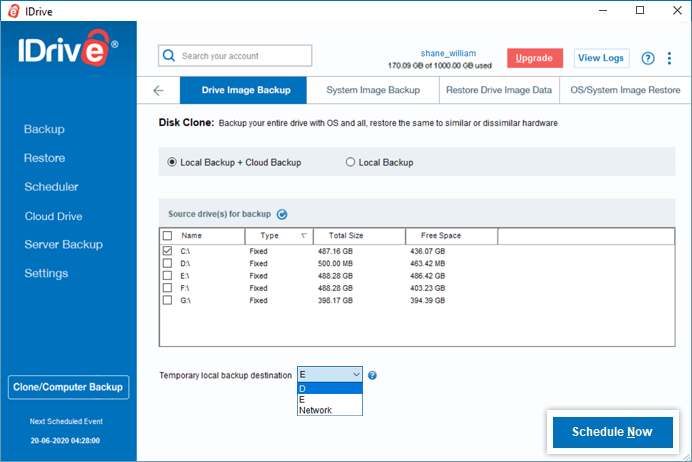Click the 463.42 MB free space cell
Viewport: 692px width, 462px height.
(x=427, y=263)
